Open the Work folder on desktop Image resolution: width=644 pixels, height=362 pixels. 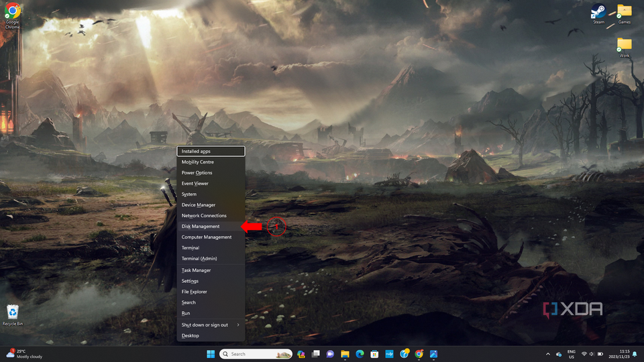[x=625, y=47]
